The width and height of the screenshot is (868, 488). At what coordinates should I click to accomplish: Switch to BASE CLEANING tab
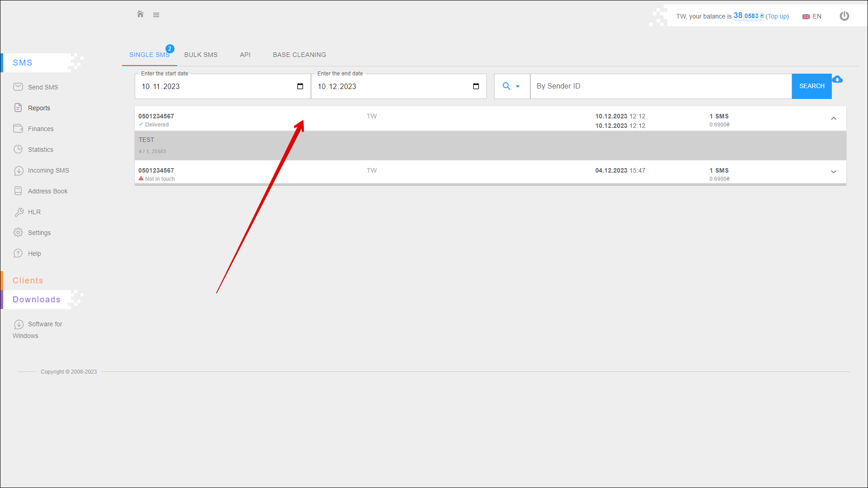point(299,55)
